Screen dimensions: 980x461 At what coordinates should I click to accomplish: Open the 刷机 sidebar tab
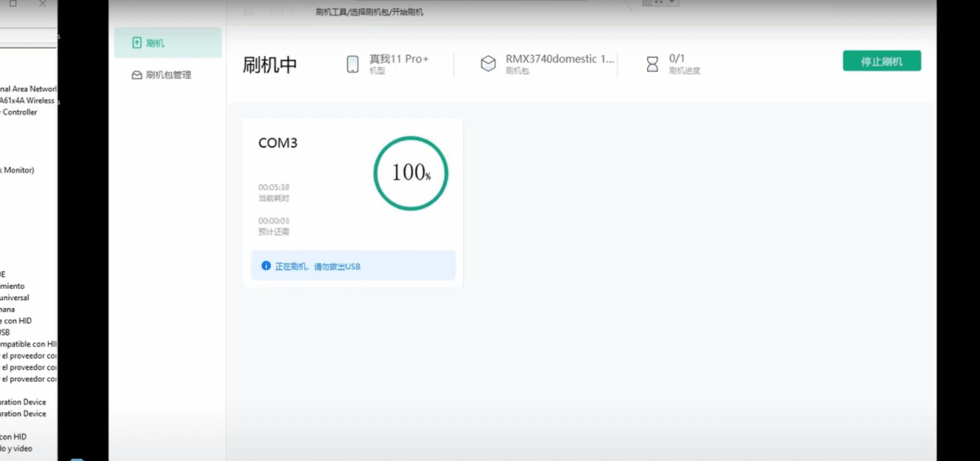click(x=168, y=43)
